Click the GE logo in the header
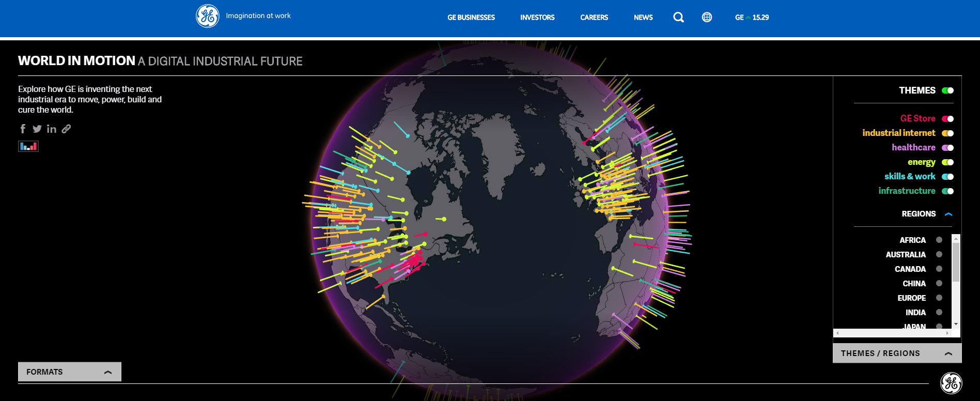This screenshot has height=401, width=980. click(208, 16)
